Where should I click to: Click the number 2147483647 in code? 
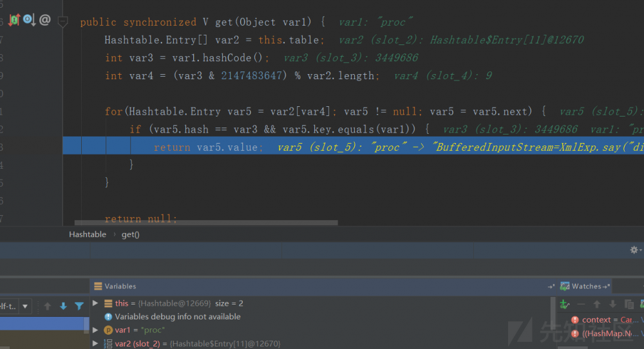click(x=251, y=75)
